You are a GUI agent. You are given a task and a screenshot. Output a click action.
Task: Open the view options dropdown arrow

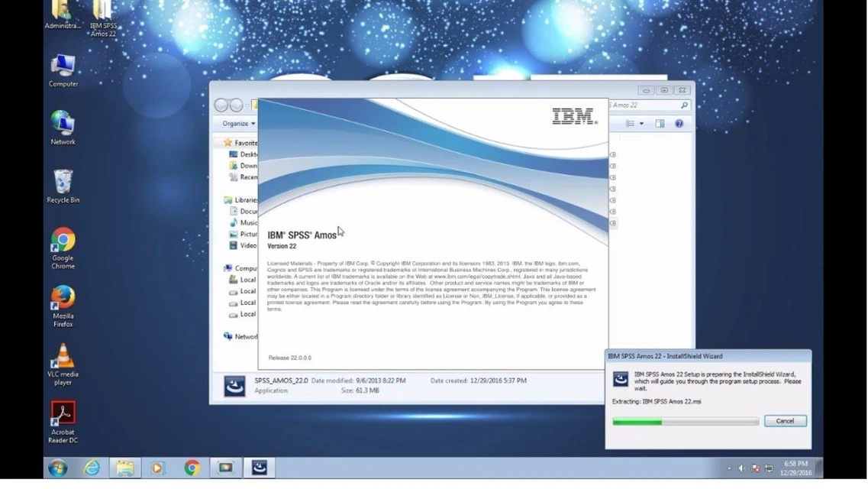[641, 124]
